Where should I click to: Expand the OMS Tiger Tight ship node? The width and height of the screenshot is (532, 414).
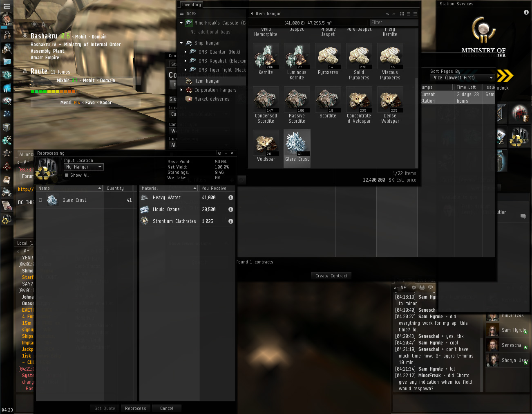[186, 70]
